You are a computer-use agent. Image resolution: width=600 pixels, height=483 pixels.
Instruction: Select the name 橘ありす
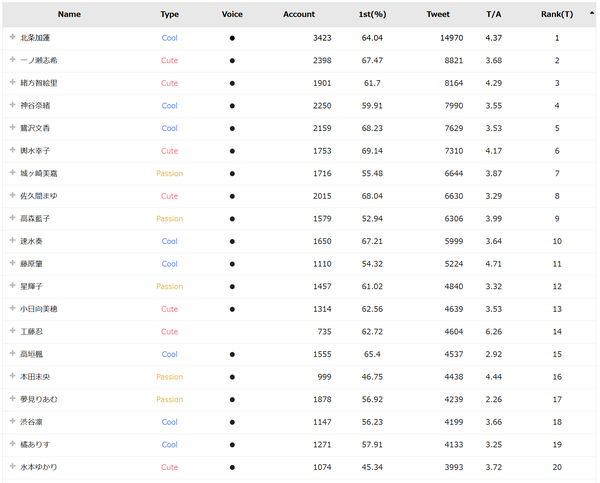tap(35, 444)
